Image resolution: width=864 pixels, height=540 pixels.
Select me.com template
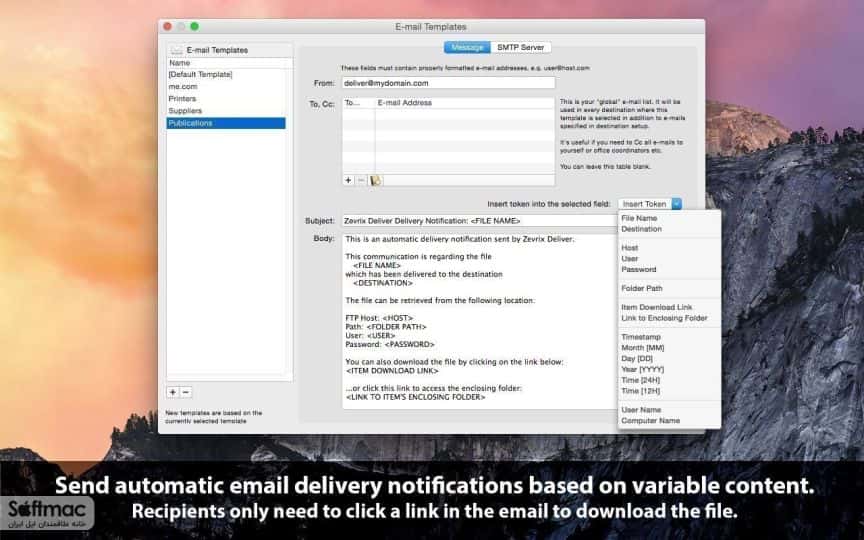point(226,87)
